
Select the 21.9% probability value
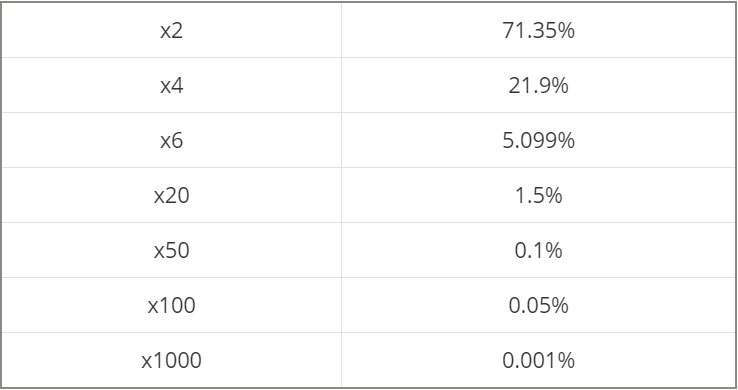click(x=538, y=86)
